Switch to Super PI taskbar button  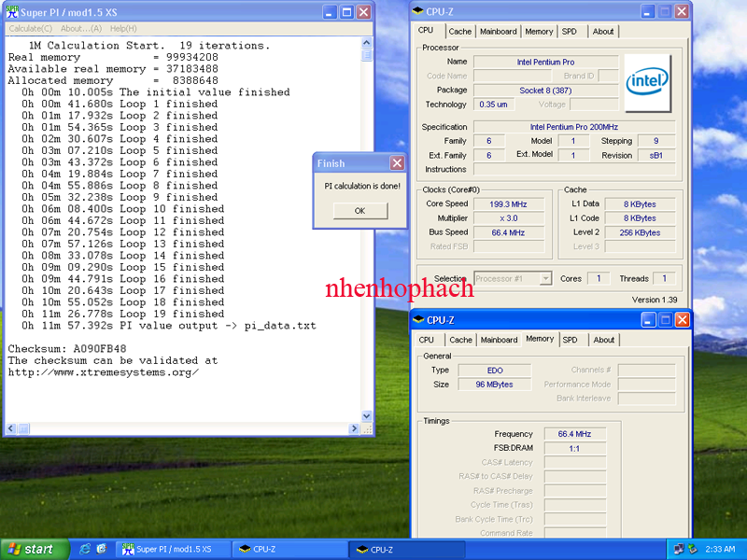[174, 549]
